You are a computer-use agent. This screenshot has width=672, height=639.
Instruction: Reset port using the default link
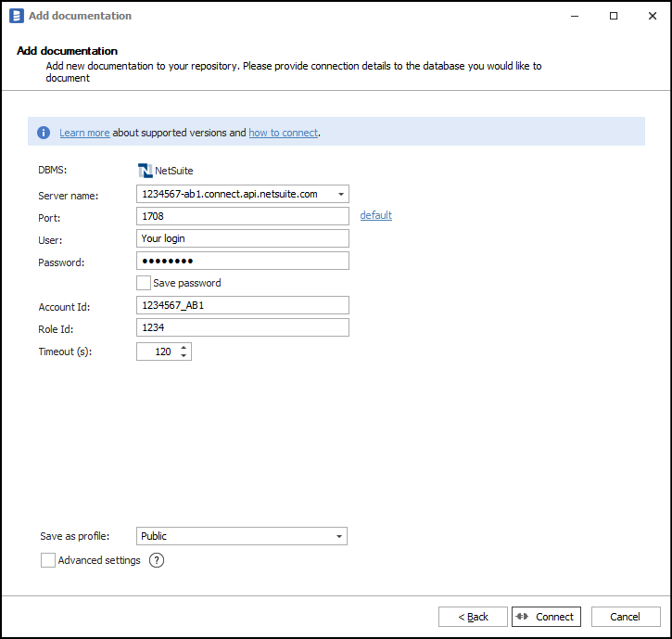point(375,215)
